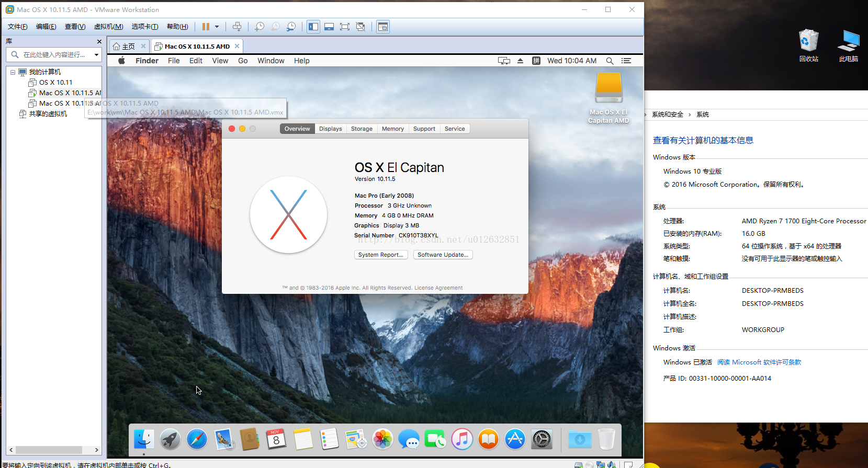
Task: Switch to the Storage tab
Action: tap(362, 129)
